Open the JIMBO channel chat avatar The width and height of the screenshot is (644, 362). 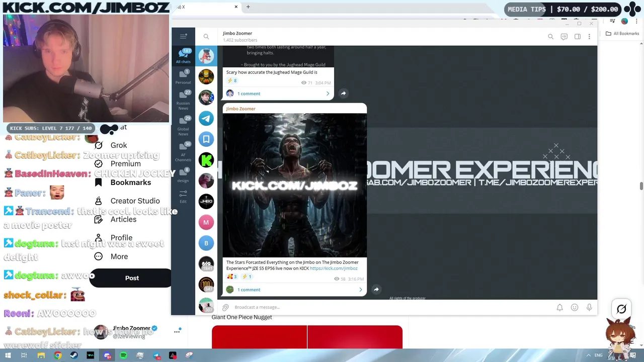(x=206, y=202)
